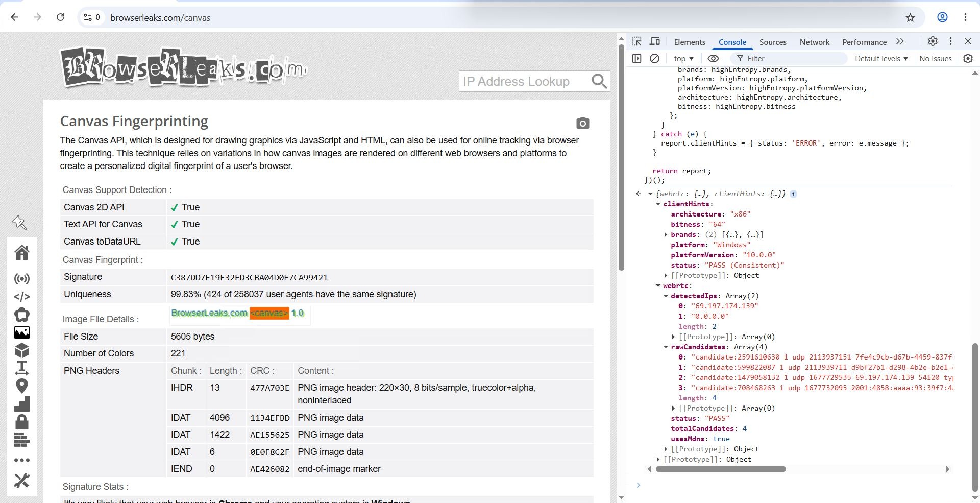The height and width of the screenshot is (503, 980).
Task: Open DevTools settings gear
Action: 933,41
